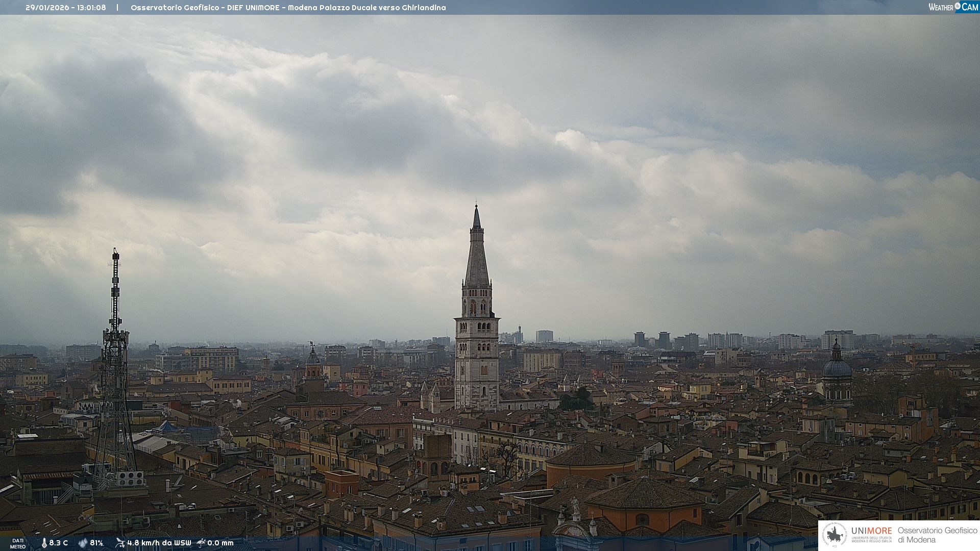Click the lattice antenna mast on left
Image resolution: width=980 pixels, height=551 pixels.
coord(115,357)
